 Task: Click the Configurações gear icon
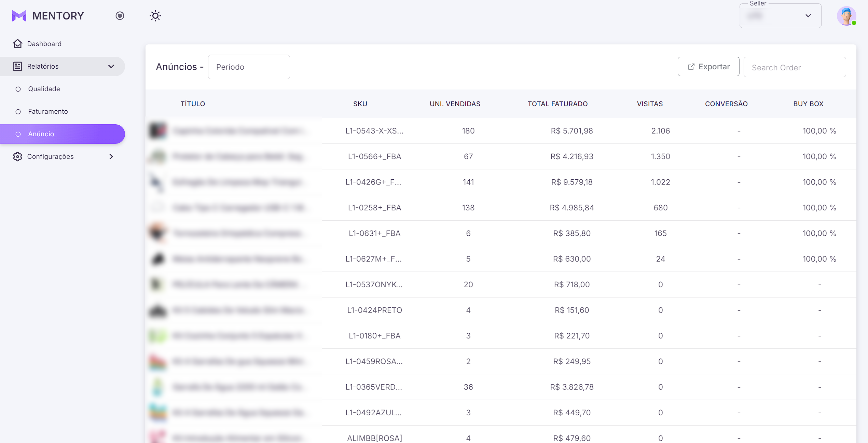pos(17,156)
